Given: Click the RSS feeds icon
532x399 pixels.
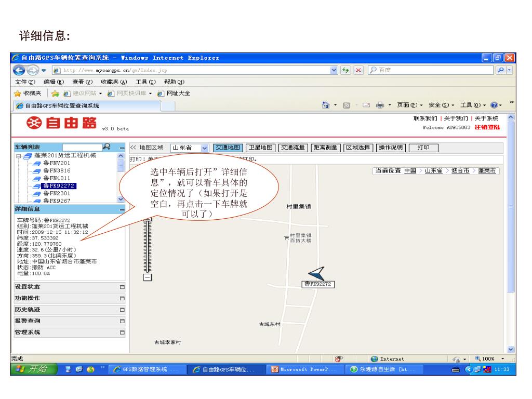Looking at the screenshot, I should point(347,105).
